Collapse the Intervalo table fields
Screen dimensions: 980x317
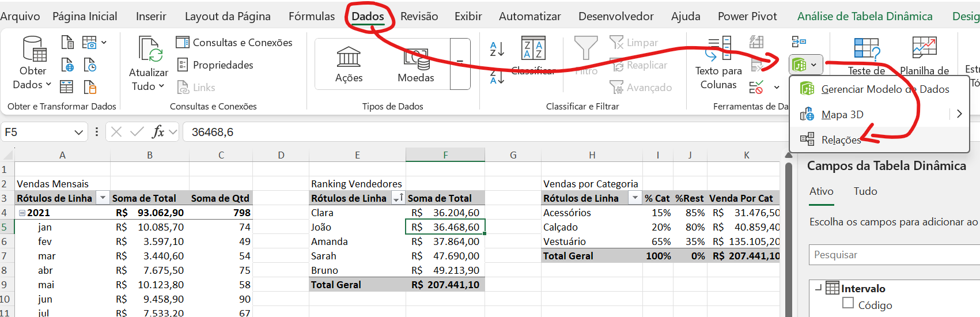pyautogui.click(x=818, y=287)
